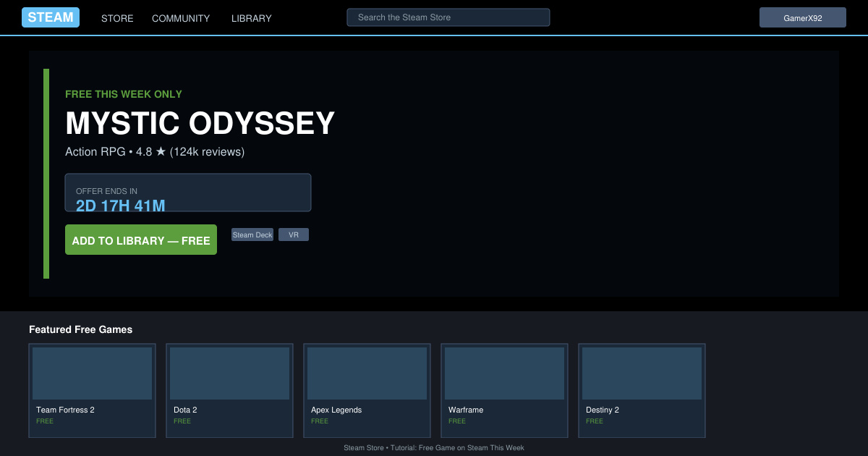Viewport: 868px width, 456px height.
Task: Open the Dota 2 thumbnail
Action: pyautogui.click(x=229, y=373)
